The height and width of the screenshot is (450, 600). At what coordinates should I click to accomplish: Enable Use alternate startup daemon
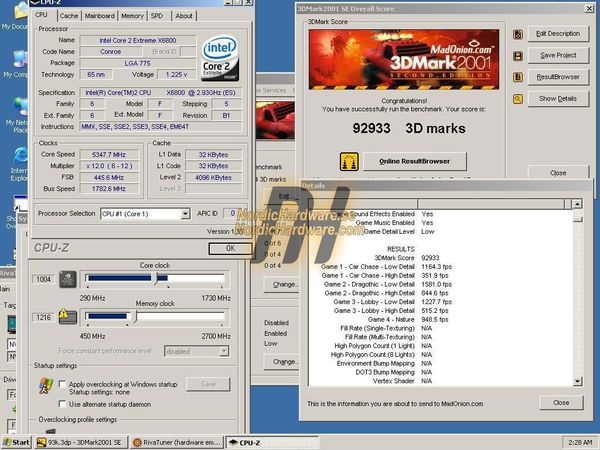click(62, 404)
